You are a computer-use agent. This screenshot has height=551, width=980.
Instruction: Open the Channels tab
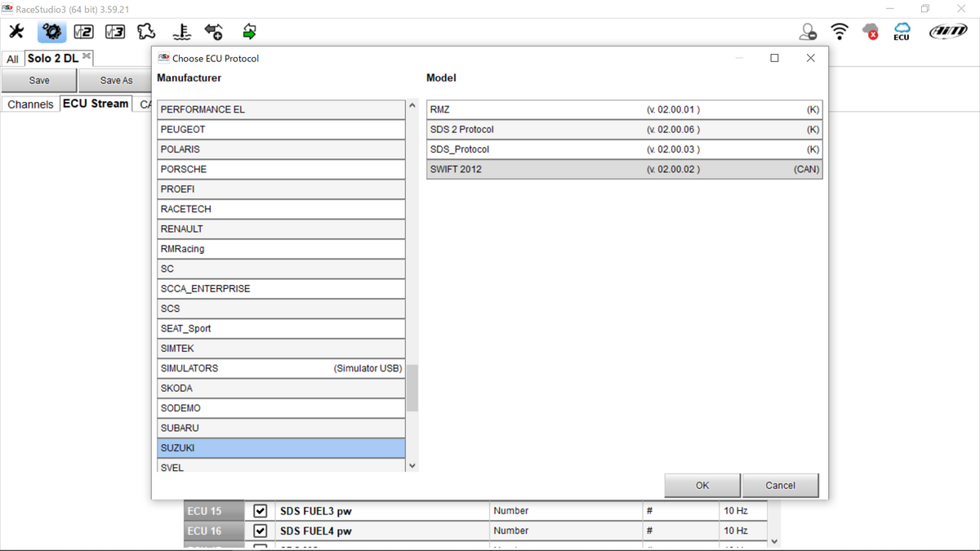[x=30, y=104]
